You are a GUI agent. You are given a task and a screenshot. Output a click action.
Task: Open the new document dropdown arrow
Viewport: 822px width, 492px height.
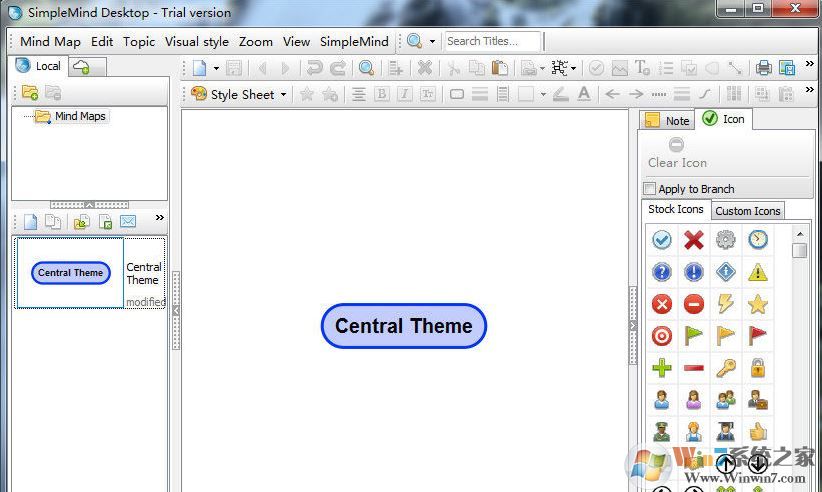click(x=216, y=68)
